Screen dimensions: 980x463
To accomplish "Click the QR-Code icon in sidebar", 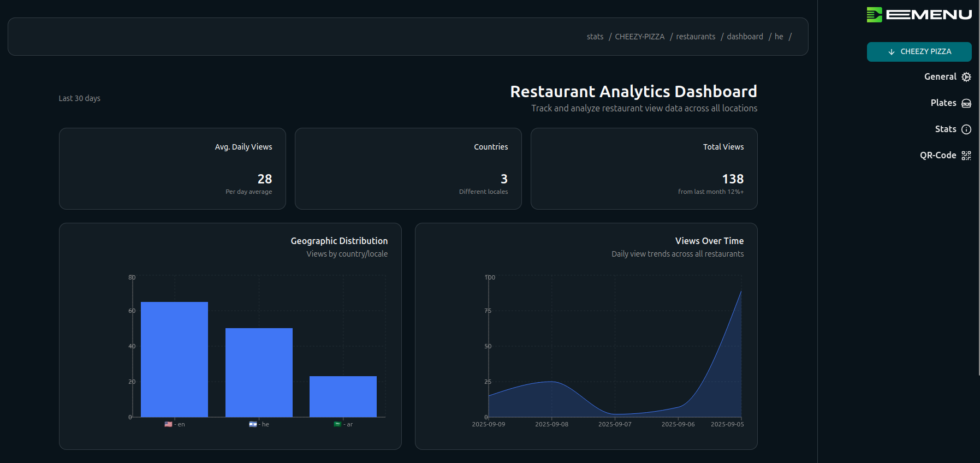I will (966, 156).
